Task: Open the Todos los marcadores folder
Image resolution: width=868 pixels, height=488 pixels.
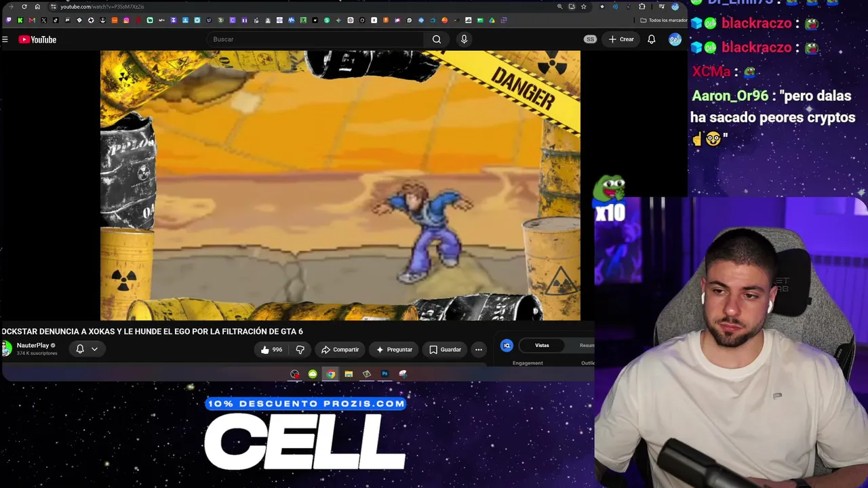Action: pyautogui.click(x=663, y=20)
